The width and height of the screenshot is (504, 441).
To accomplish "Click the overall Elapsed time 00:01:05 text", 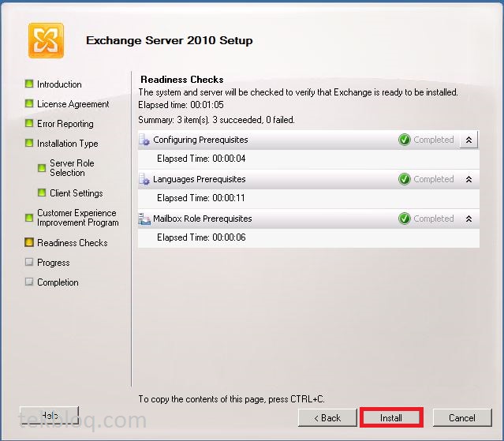I will pyautogui.click(x=181, y=105).
